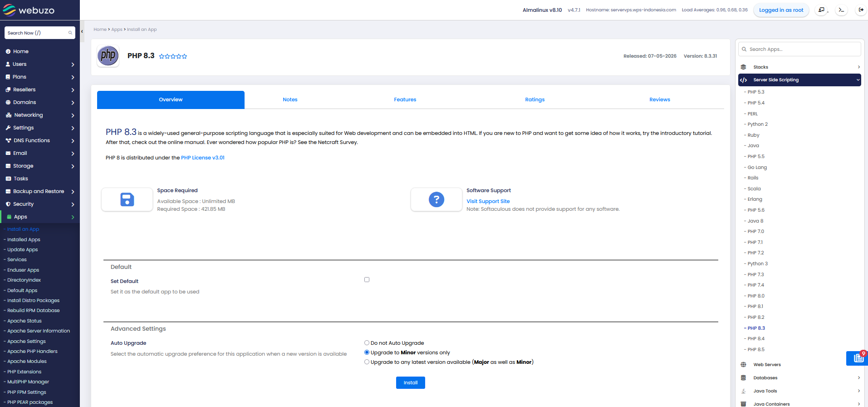Click the user switch icon beside Logged in

[821, 10]
